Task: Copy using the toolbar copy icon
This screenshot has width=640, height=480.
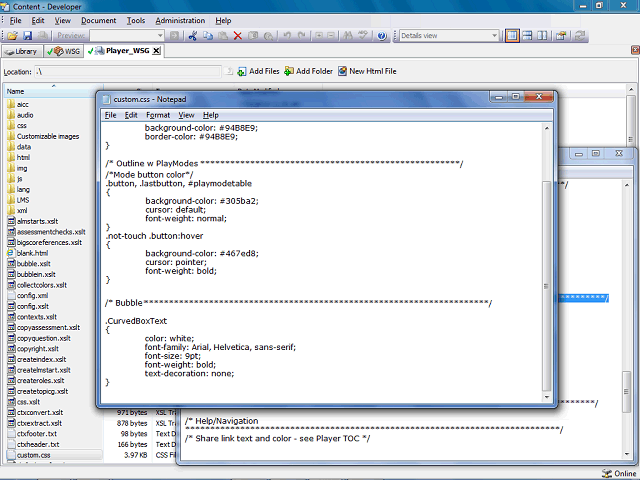Action: point(208,36)
